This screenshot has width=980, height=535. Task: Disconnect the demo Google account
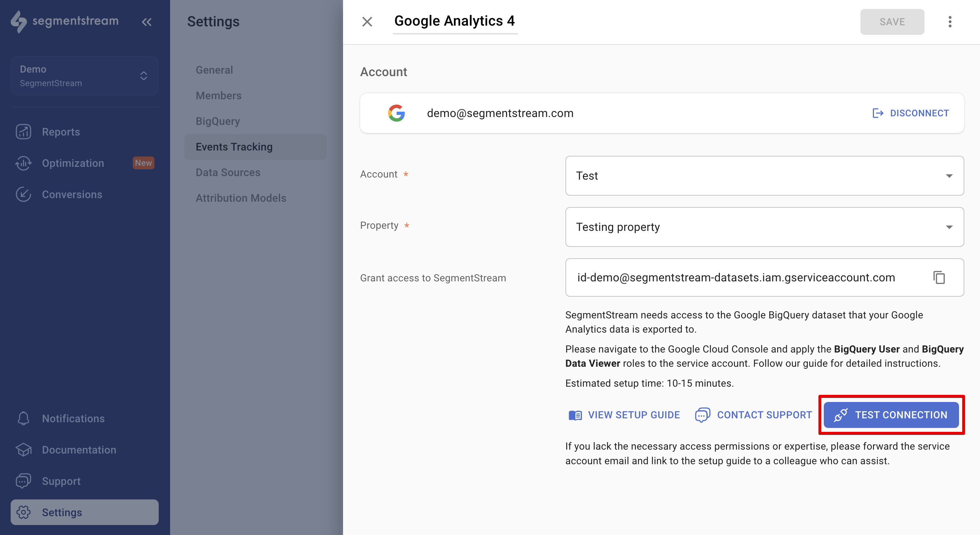(x=910, y=113)
